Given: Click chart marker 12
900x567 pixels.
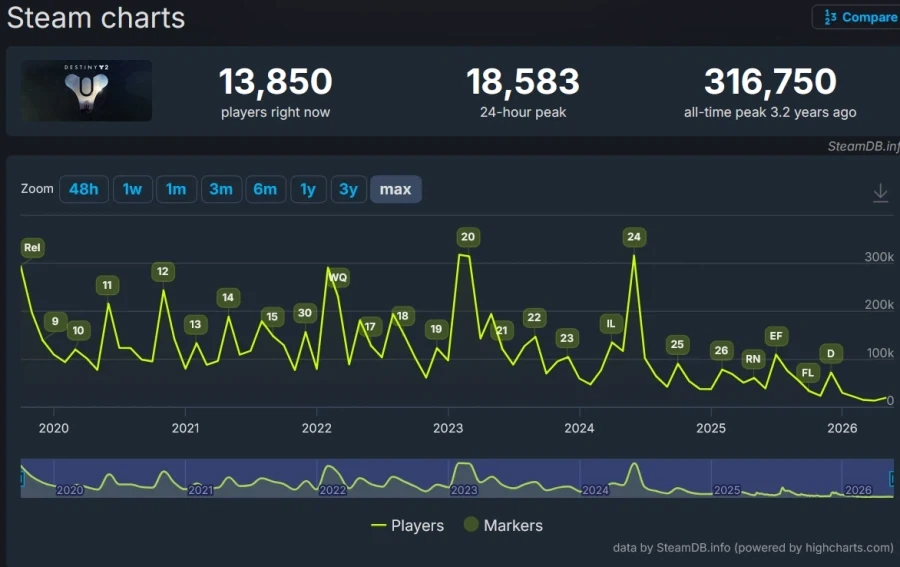Looking at the screenshot, I should click(x=163, y=271).
